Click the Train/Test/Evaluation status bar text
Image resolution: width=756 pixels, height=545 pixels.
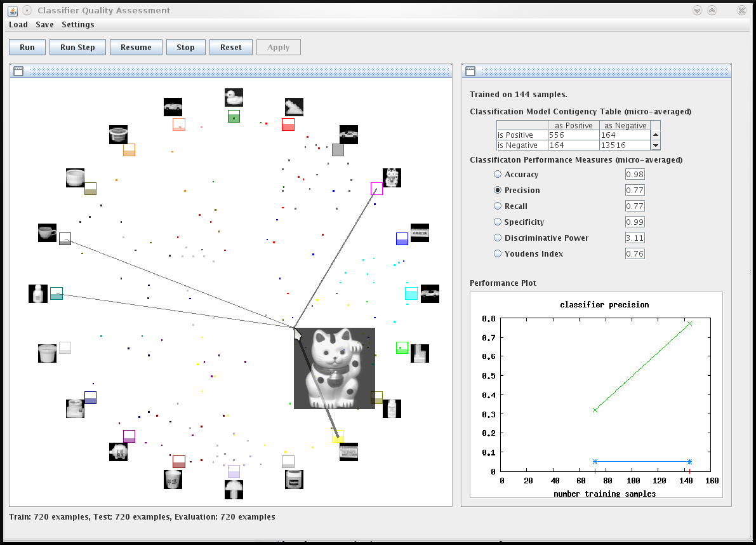(x=142, y=516)
